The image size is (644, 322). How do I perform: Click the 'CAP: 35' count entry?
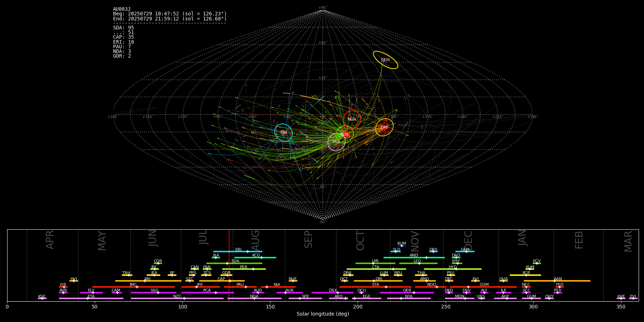[123, 37]
